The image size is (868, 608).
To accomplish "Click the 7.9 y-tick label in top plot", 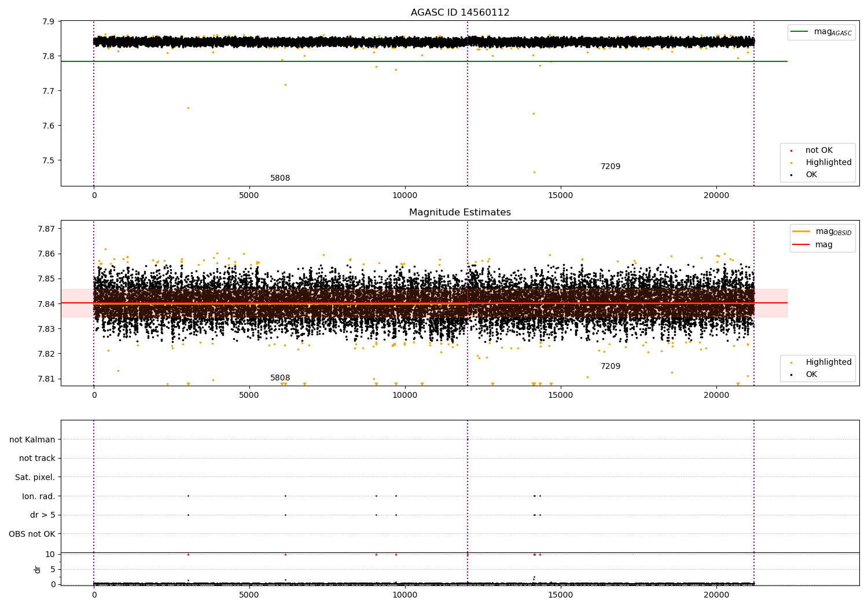I will click(49, 22).
